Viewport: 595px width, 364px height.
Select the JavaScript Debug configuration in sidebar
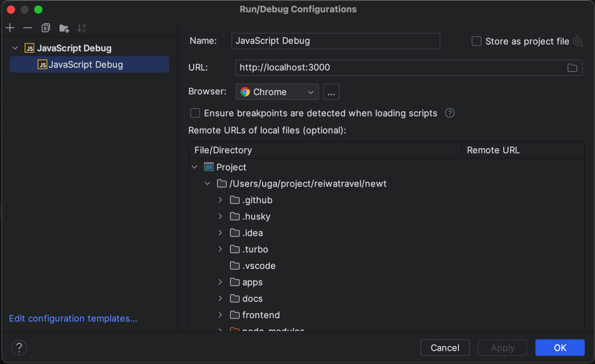(89, 64)
